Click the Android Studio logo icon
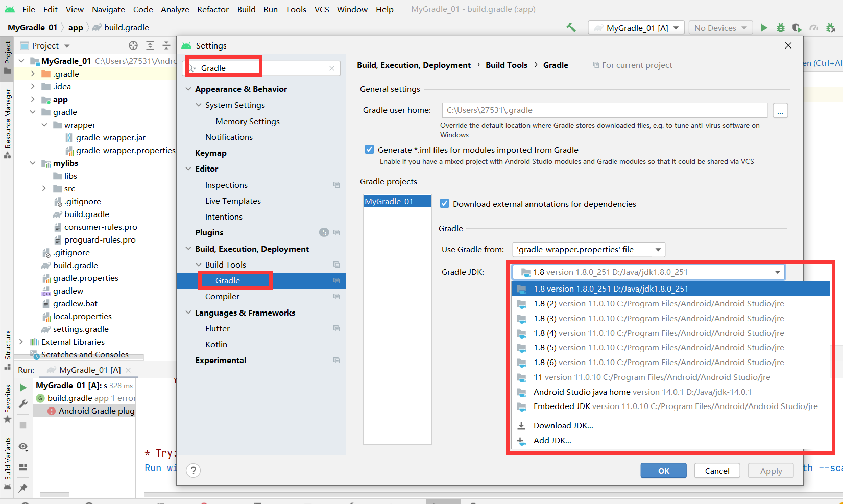The width and height of the screenshot is (843, 504). tap(10, 9)
